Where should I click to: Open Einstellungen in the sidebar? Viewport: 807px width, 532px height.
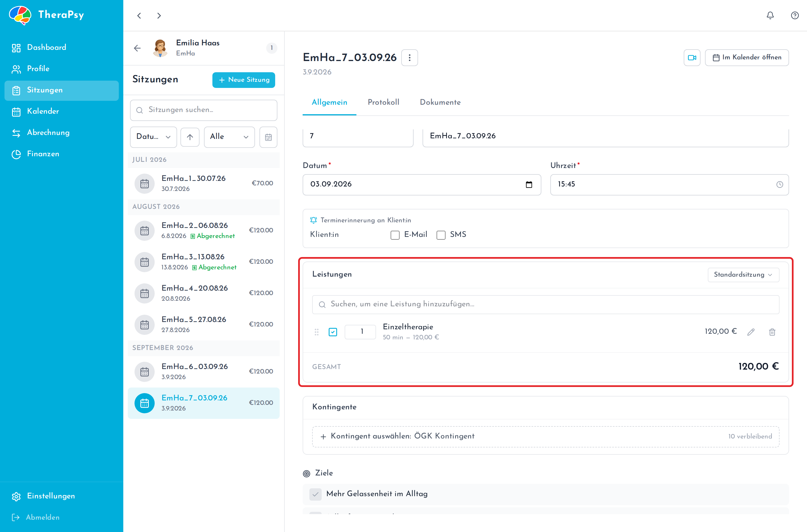[x=61, y=496]
